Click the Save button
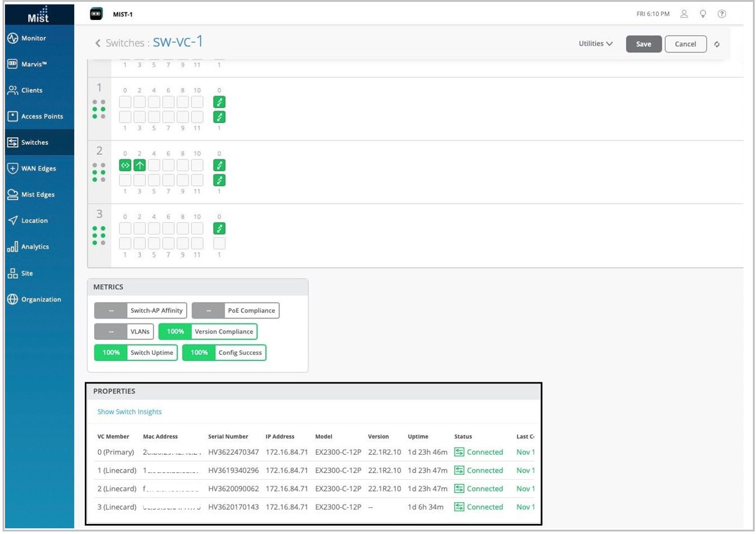This screenshot has width=756, height=534. [x=643, y=44]
